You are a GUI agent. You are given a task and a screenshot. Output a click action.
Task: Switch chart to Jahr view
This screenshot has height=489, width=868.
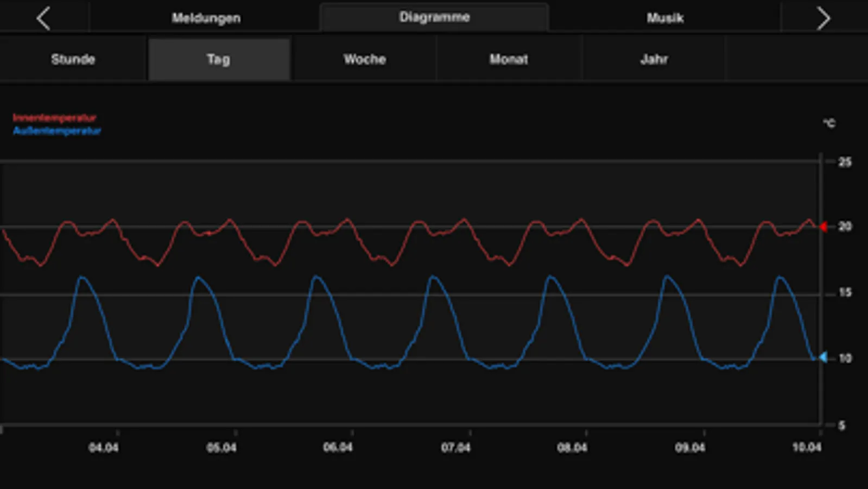pos(654,59)
